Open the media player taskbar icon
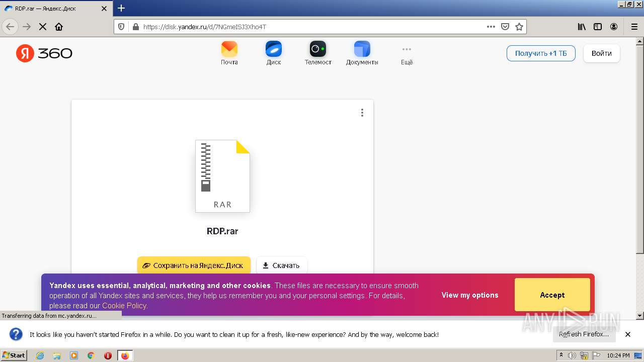 pyautogui.click(x=74, y=355)
